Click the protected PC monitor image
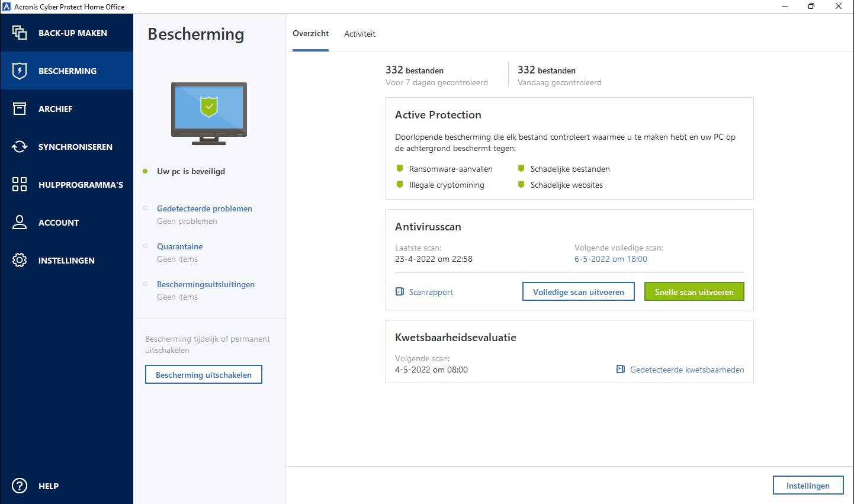Viewport: 854px width, 504px height. [x=209, y=113]
